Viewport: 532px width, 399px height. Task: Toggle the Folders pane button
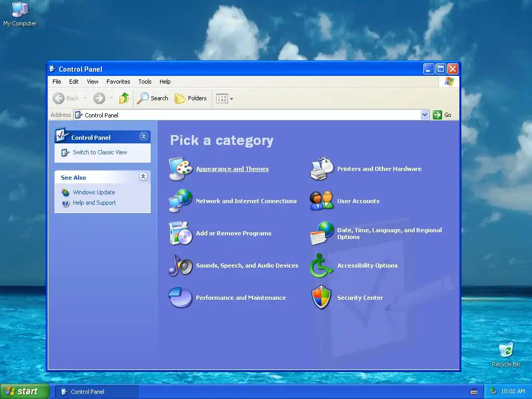[x=190, y=98]
